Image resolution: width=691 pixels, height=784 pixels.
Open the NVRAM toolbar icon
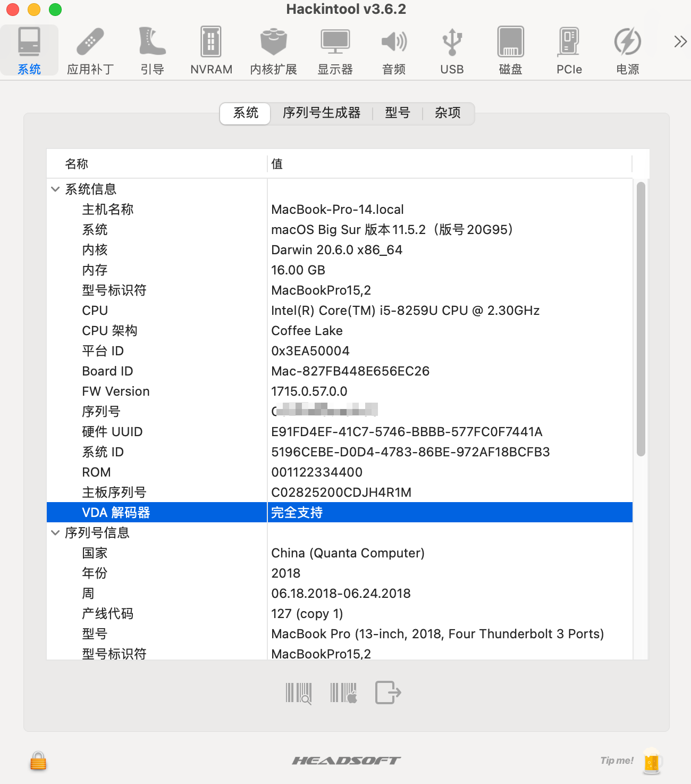pos(211,51)
